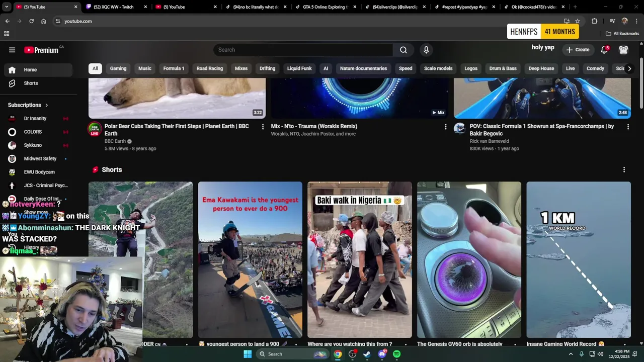The image size is (644, 362).
Task: Open Ema Kawakami 900 short
Action: pos(250,260)
